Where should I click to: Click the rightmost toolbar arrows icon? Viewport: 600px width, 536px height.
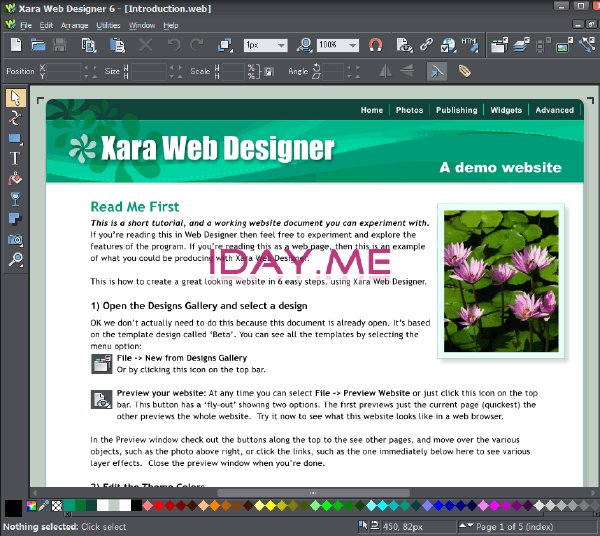pyautogui.click(x=587, y=45)
